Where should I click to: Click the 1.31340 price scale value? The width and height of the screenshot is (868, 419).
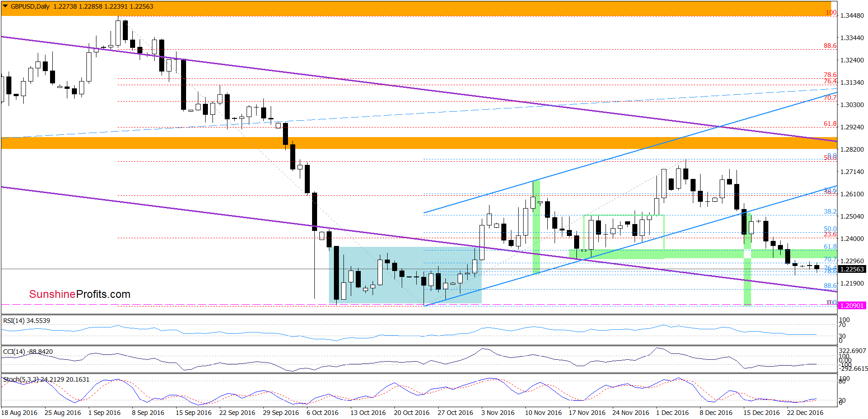point(852,82)
